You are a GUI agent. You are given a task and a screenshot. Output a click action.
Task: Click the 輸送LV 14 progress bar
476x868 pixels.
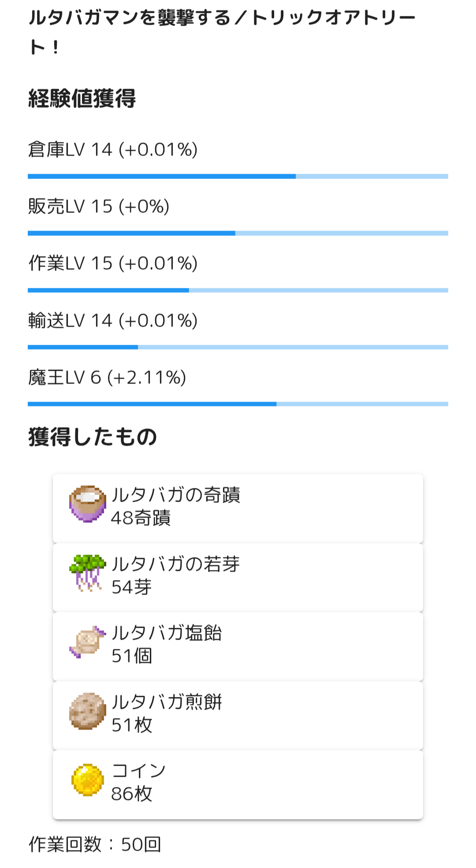[238, 347]
